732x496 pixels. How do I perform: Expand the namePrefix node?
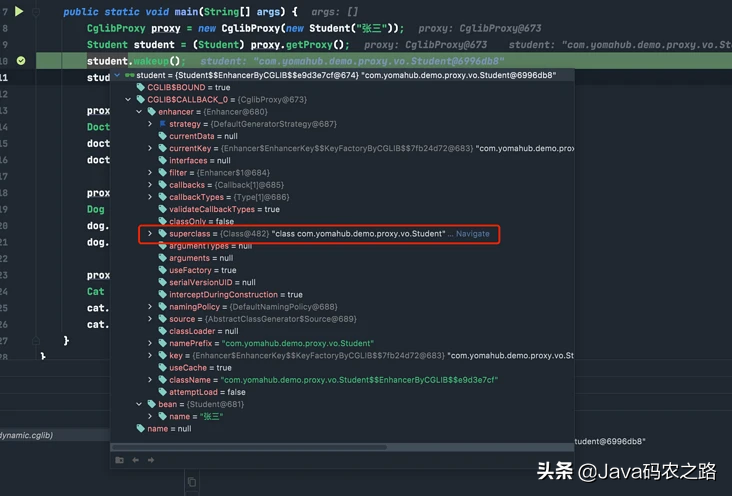150,343
